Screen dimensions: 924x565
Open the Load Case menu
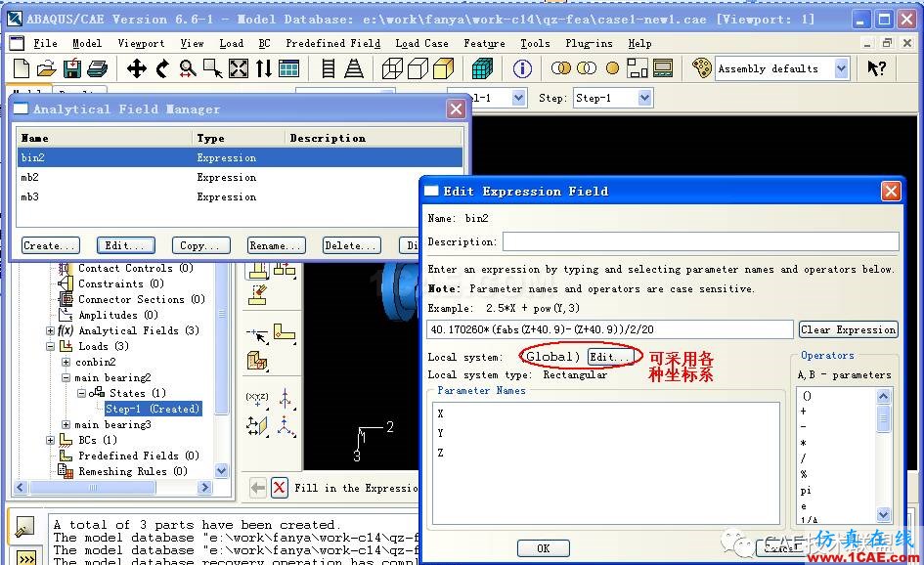(422, 44)
